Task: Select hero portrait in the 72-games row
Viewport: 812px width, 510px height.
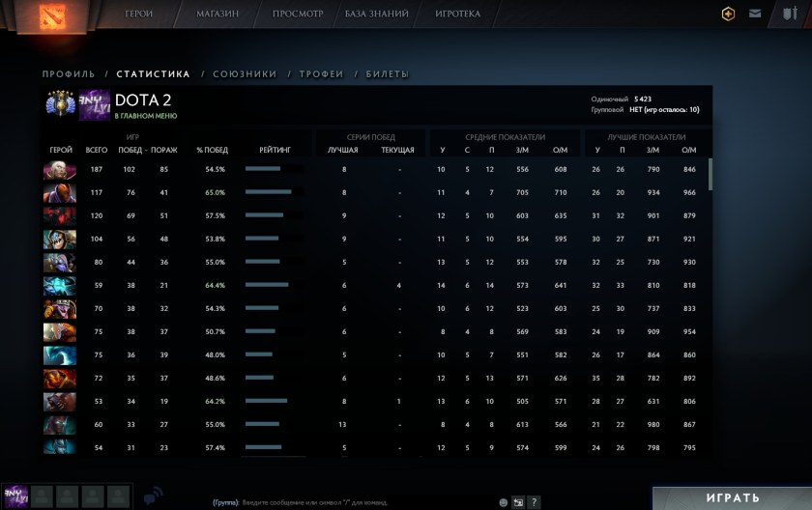Action: tap(60, 379)
